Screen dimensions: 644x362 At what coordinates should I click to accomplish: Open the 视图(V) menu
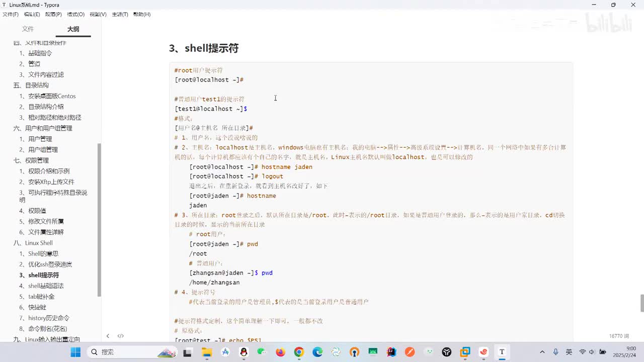pos(98,14)
